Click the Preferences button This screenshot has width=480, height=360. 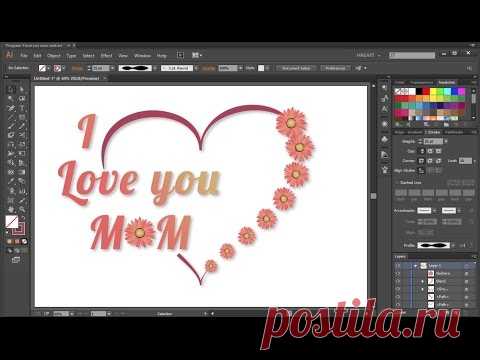[335, 68]
